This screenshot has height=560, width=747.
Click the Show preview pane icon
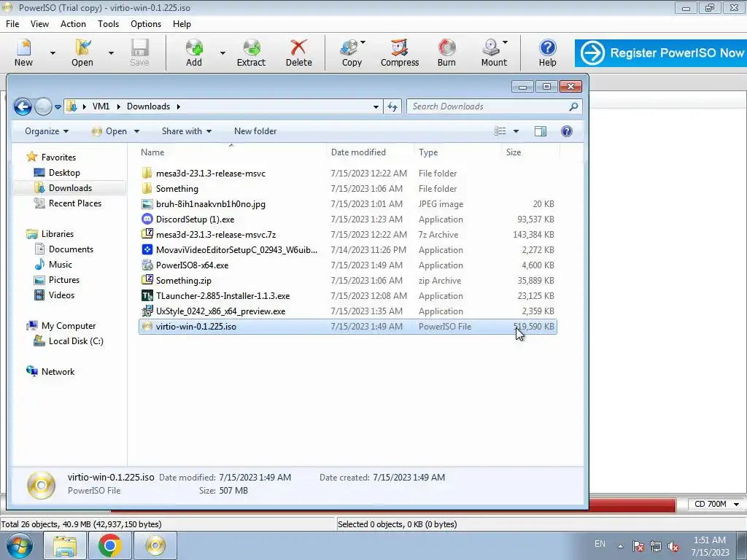pos(541,131)
